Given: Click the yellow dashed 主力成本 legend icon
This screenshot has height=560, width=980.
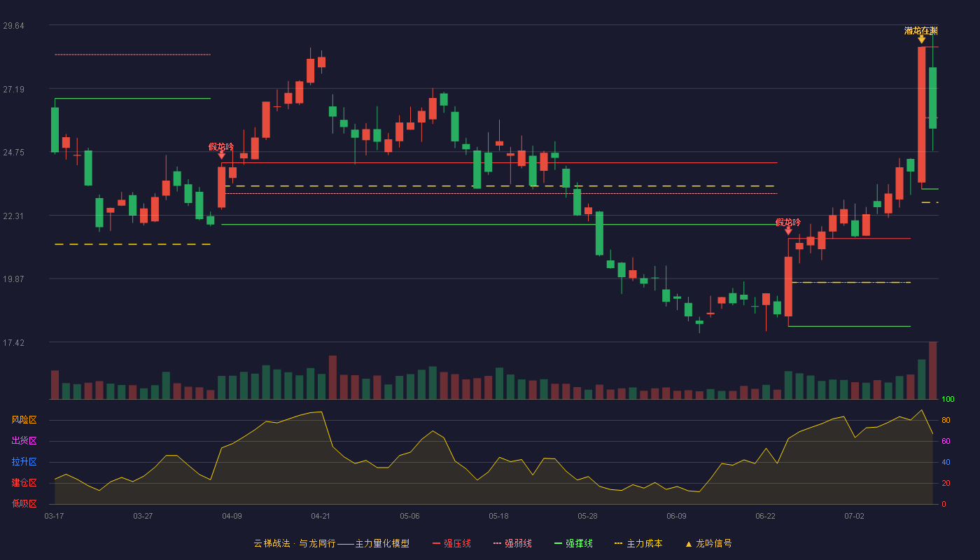Looking at the screenshot, I should pos(618,543).
